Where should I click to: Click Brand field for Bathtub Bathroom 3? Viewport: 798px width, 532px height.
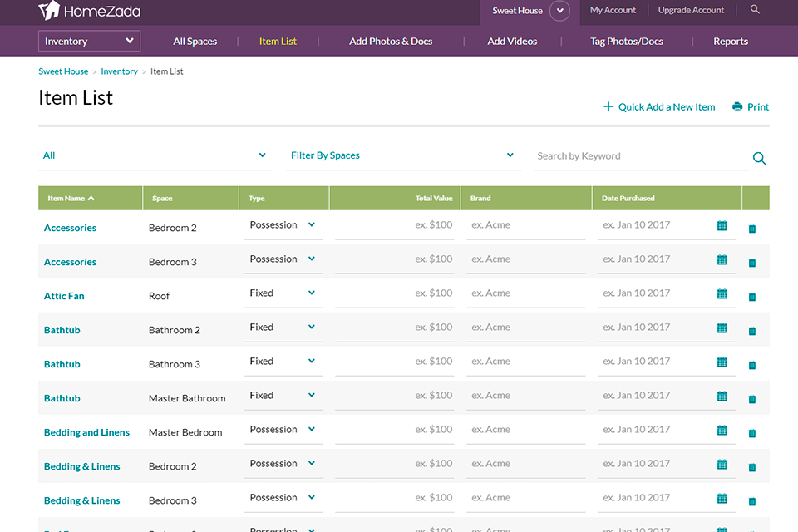click(x=525, y=362)
